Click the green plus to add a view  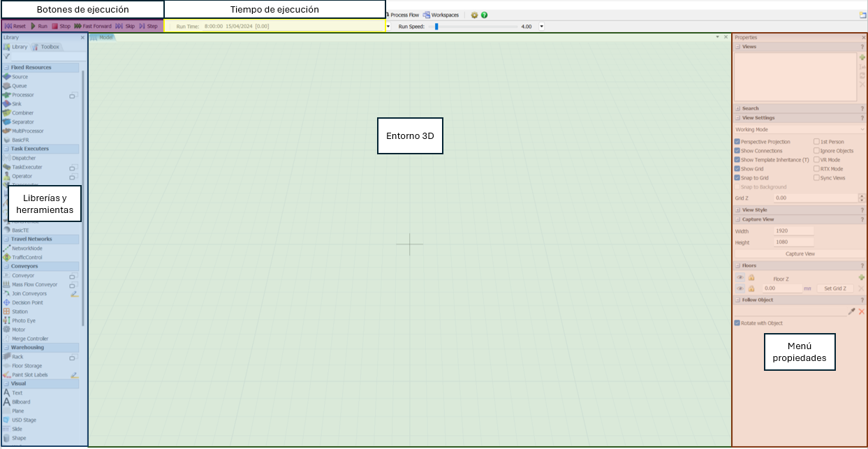pyautogui.click(x=862, y=57)
